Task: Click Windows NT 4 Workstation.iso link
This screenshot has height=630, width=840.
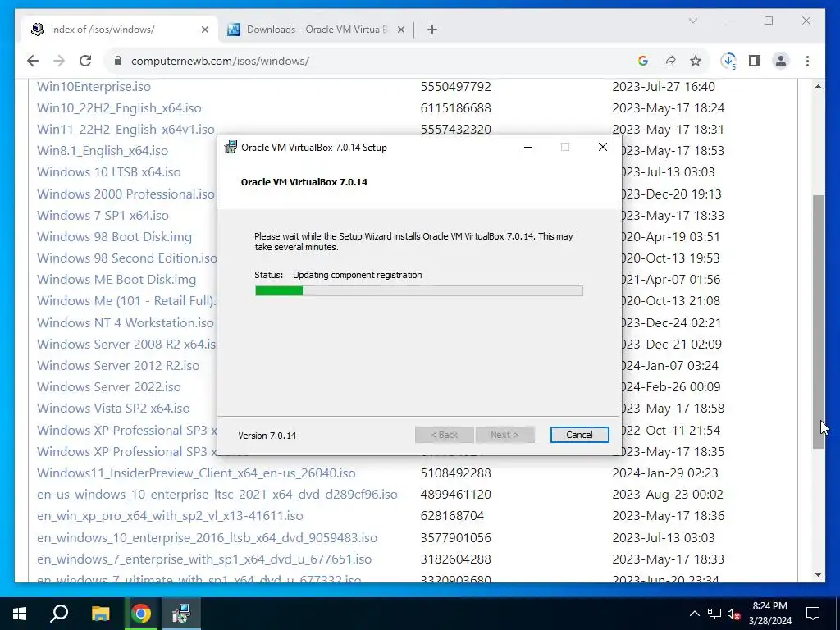Action: [x=126, y=322]
